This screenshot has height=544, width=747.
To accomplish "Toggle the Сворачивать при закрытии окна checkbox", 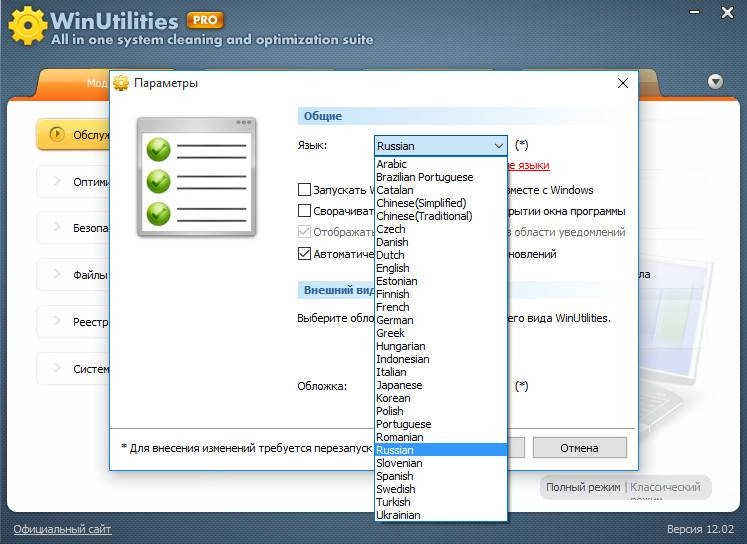I will click(304, 211).
